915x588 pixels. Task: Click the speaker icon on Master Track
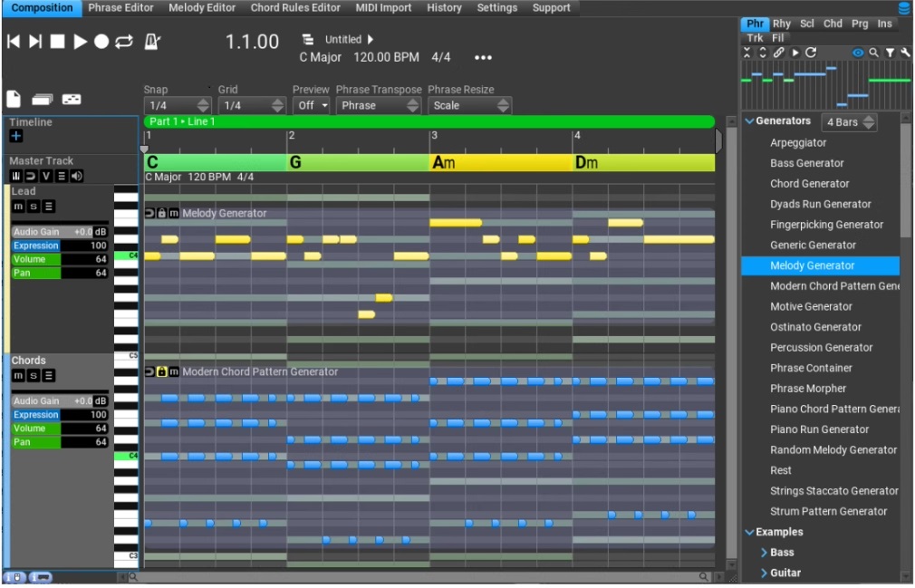pyautogui.click(x=76, y=176)
